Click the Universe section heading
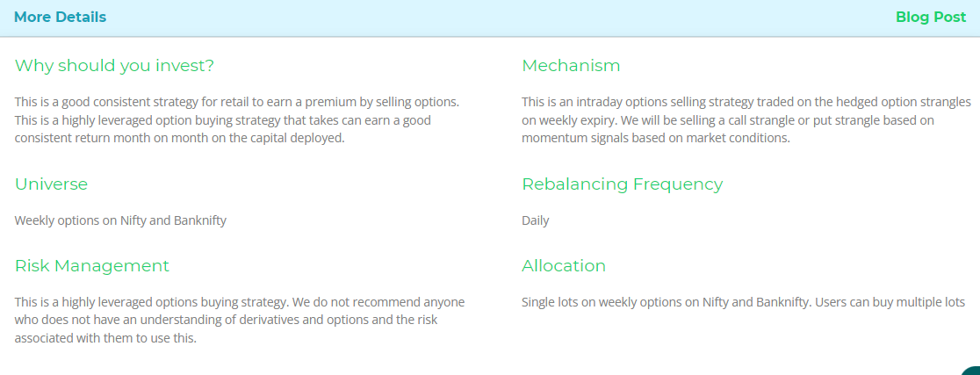 pyautogui.click(x=51, y=184)
